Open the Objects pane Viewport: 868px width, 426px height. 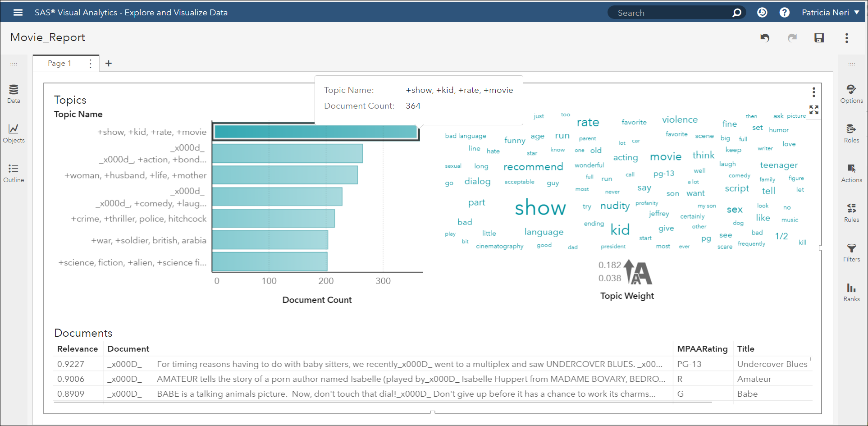point(14,133)
